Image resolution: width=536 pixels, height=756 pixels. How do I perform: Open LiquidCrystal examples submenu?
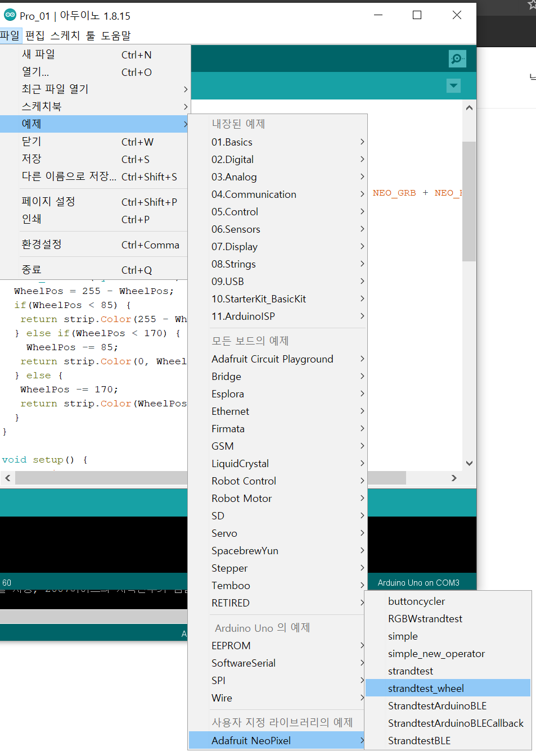coord(278,464)
